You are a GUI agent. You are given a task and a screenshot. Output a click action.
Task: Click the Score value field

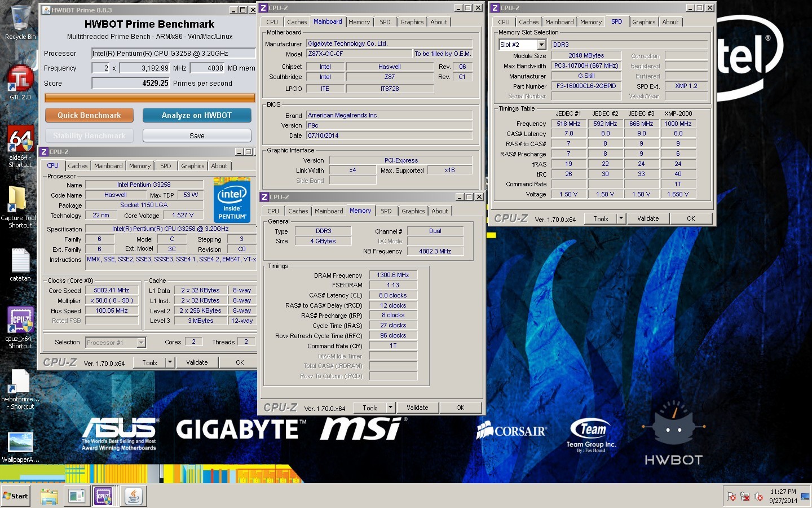[131, 83]
